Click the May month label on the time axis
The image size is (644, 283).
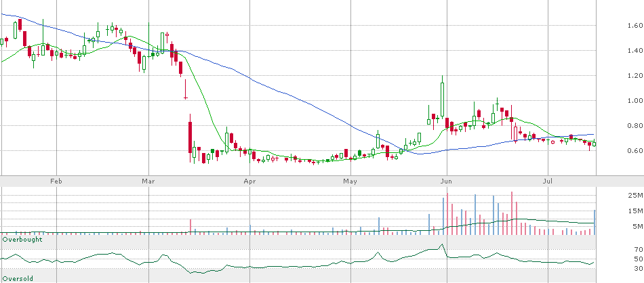pyautogui.click(x=350, y=181)
